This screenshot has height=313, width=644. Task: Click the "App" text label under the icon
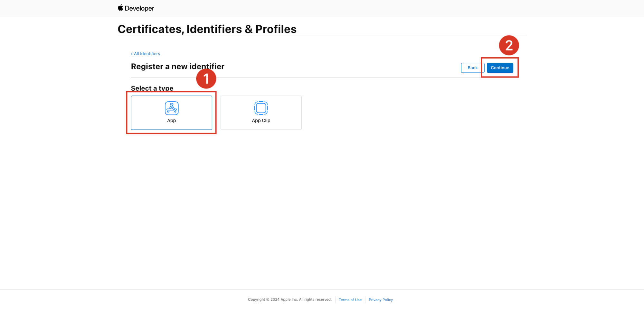171,121
